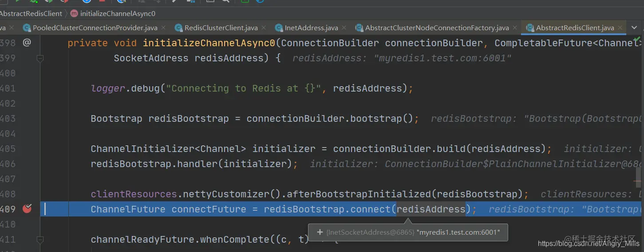Click clientResources on line 408
The width and height of the screenshot is (644, 252).
[134, 194]
